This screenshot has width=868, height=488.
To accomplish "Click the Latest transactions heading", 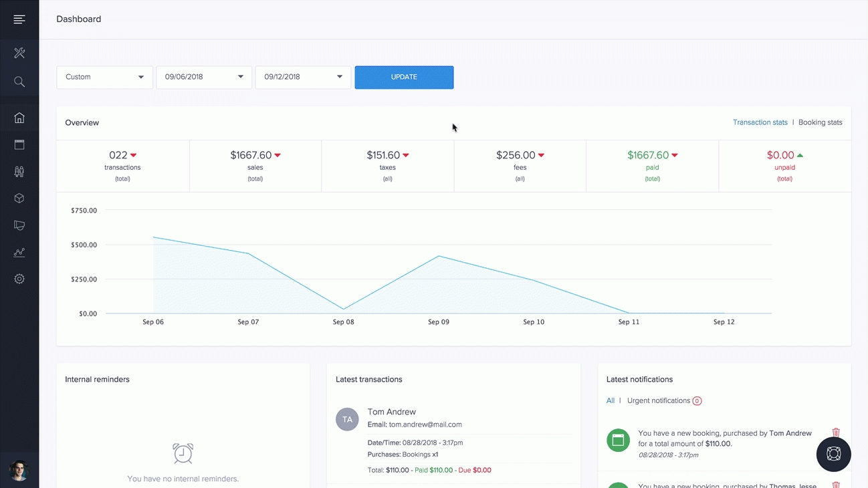I will coord(369,380).
